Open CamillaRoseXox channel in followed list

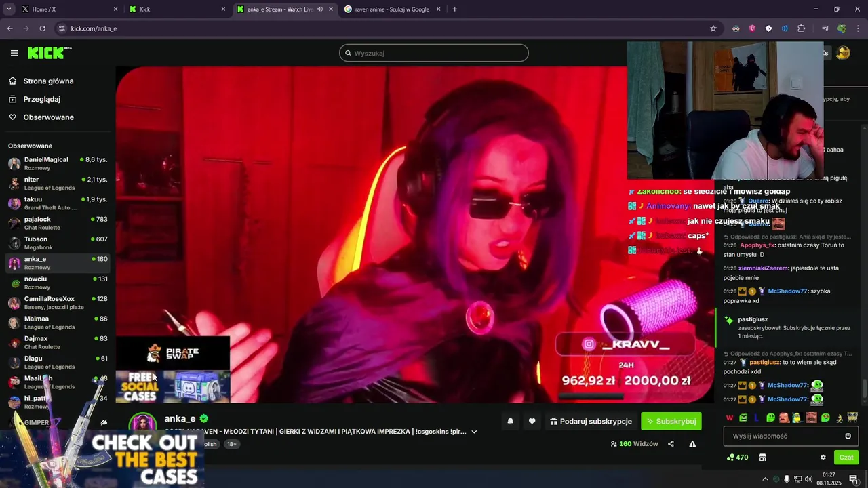57,302
